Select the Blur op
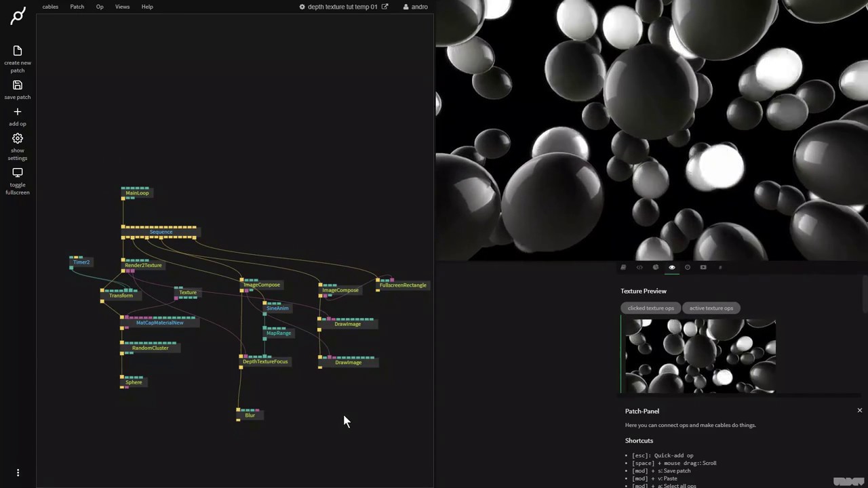This screenshot has width=868, height=488. click(x=250, y=415)
